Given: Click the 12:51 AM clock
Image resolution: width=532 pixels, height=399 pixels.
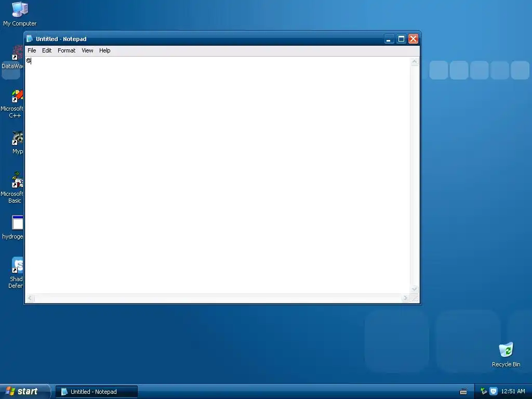Looking at the screenshot, I should [513, 391].
